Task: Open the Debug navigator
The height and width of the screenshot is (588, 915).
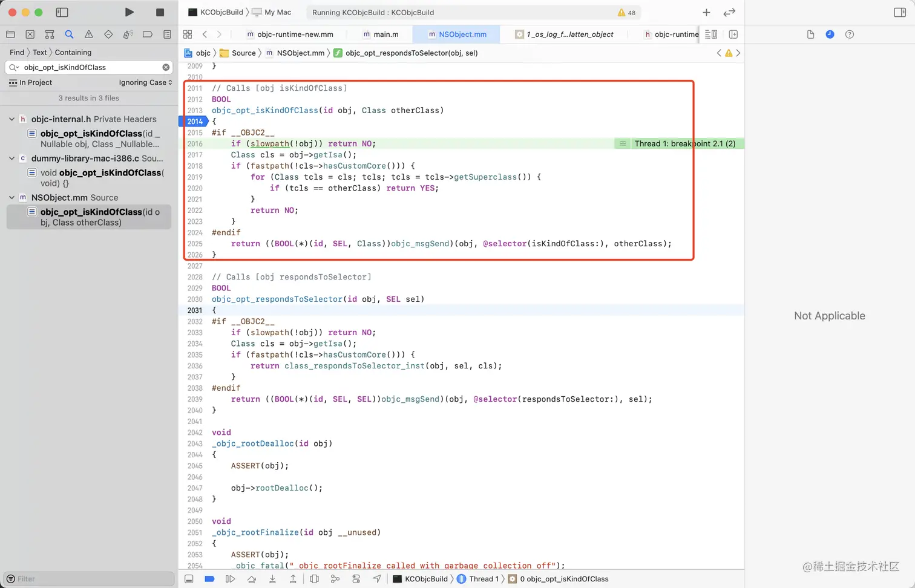Action: 128,34
